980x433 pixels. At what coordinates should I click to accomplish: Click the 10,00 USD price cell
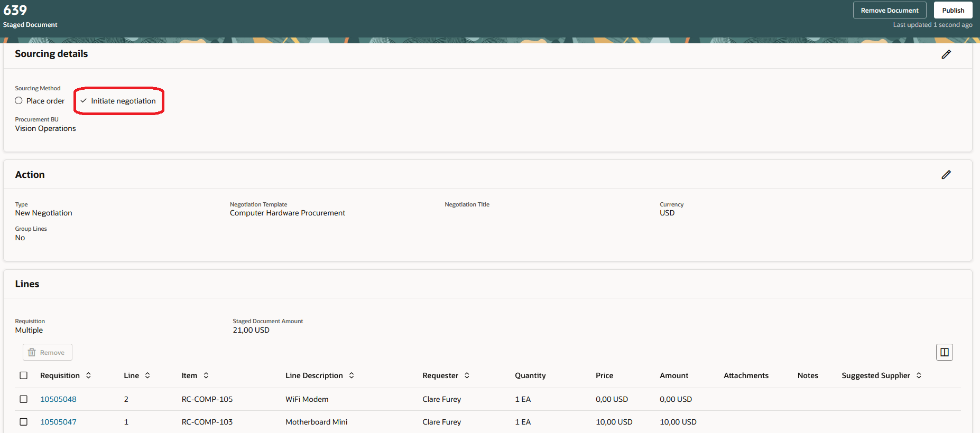[614, 422]
